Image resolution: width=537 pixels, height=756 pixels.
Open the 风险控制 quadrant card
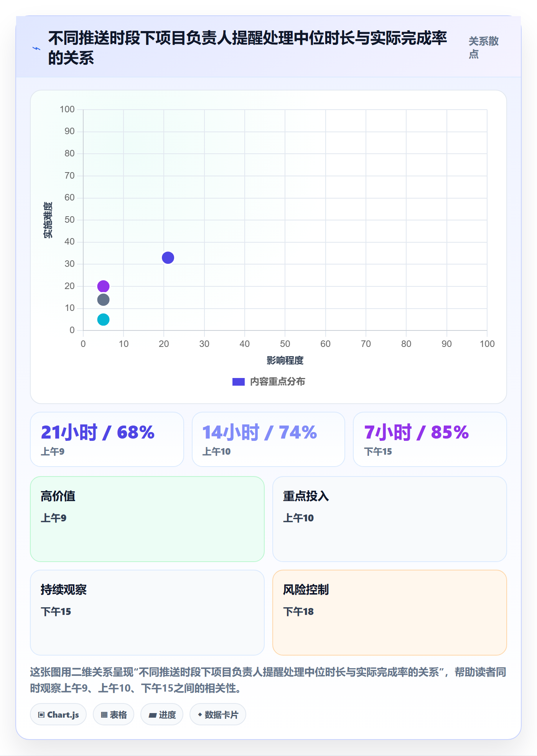[x=390, y=613]
